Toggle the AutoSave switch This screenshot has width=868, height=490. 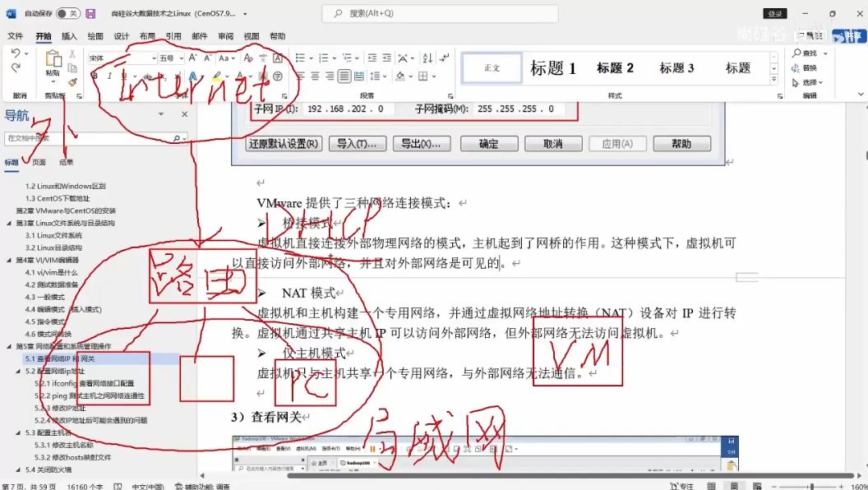point(68,13)
